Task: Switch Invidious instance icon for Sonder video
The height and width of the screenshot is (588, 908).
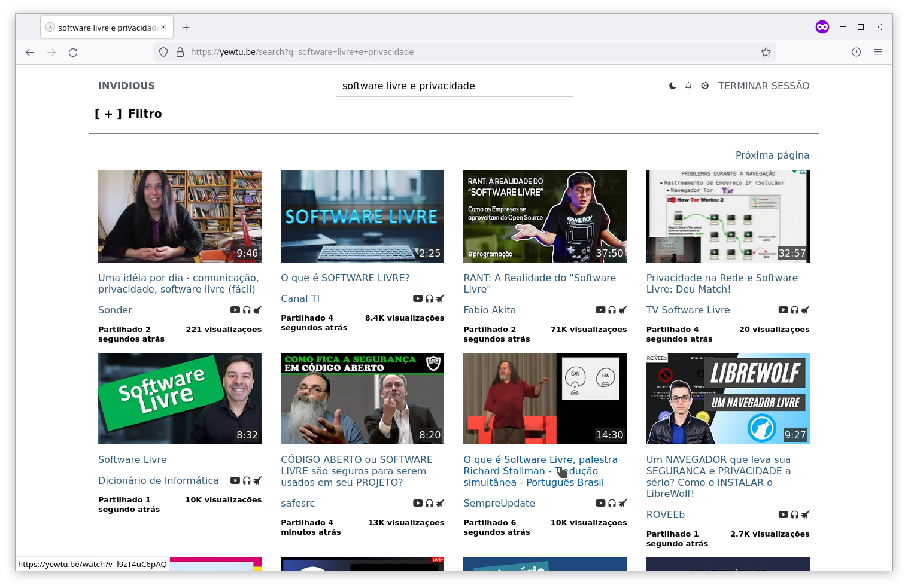Action: pos(257,310)
